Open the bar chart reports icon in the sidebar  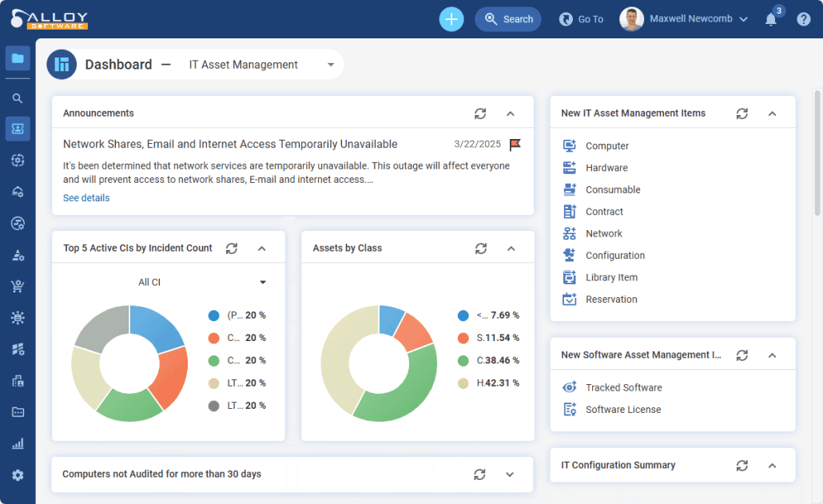coord(18,443)
